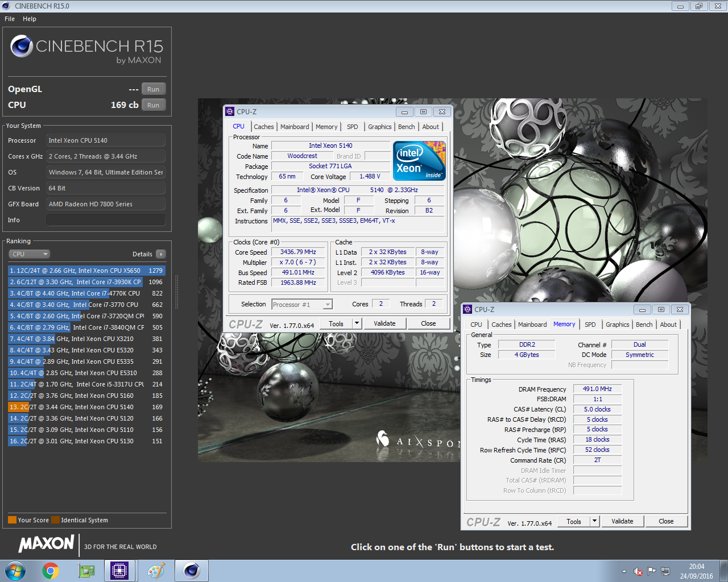The width and height of the screenshot is (728, 582).
Task: Run the OpenGL benchmark
Action: click(x=154, y=89)
